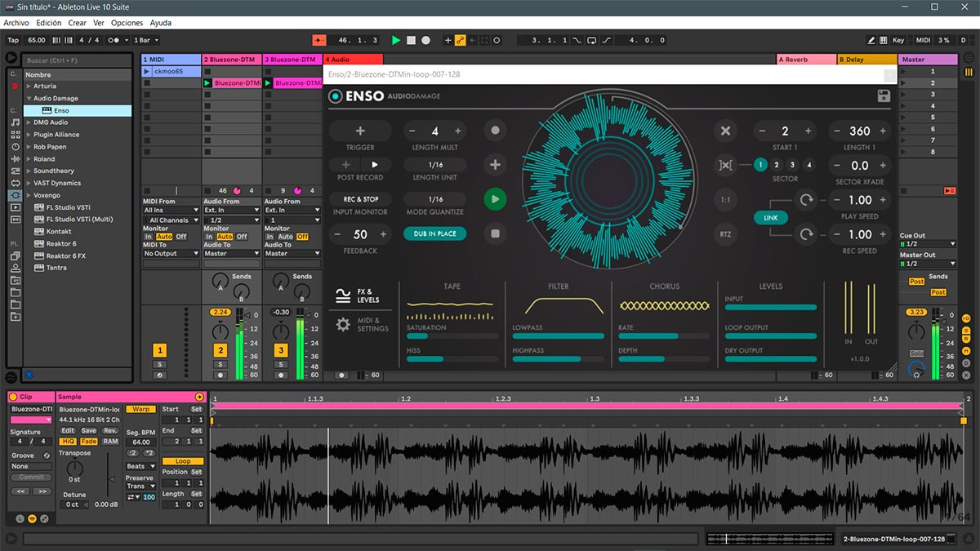Open the Ver menu

coord(99,23)
